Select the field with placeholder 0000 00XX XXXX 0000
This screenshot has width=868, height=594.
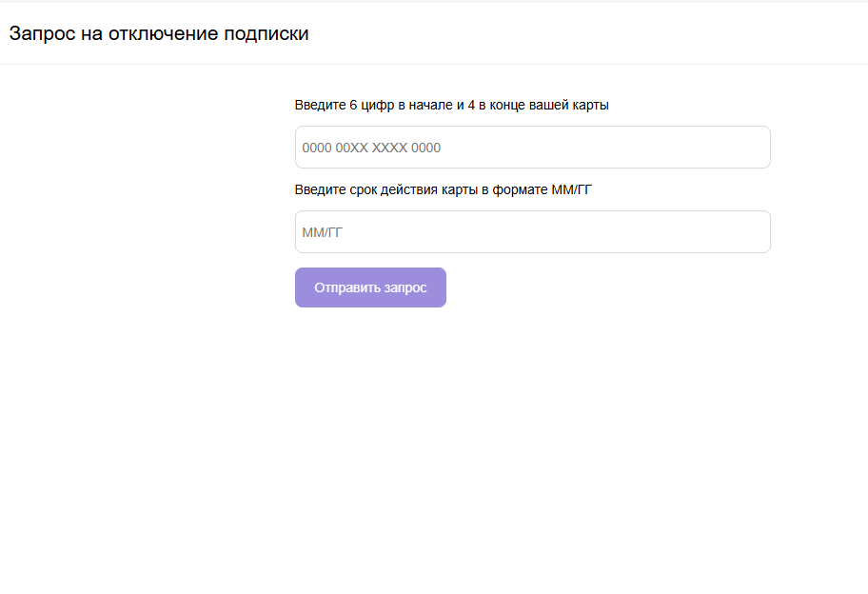[532, 148]
